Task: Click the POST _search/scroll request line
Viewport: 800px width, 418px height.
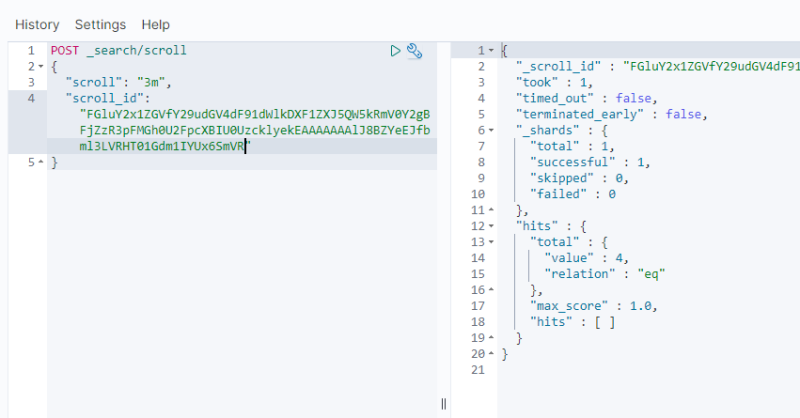Action: click(x=118, y=51)
